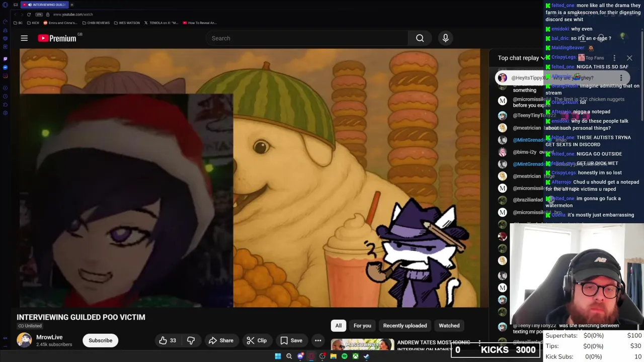Select the Watched chip
The height and width of the screenshot is (362, 644).
click(449, 326)
